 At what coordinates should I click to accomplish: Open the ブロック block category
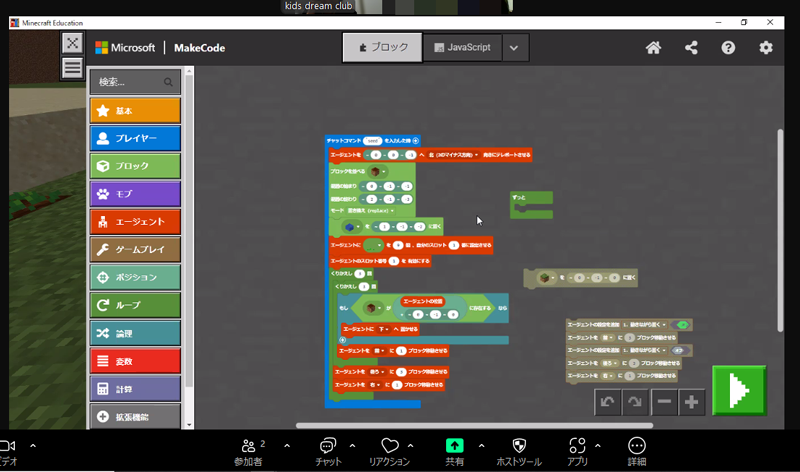click(135, 166)
